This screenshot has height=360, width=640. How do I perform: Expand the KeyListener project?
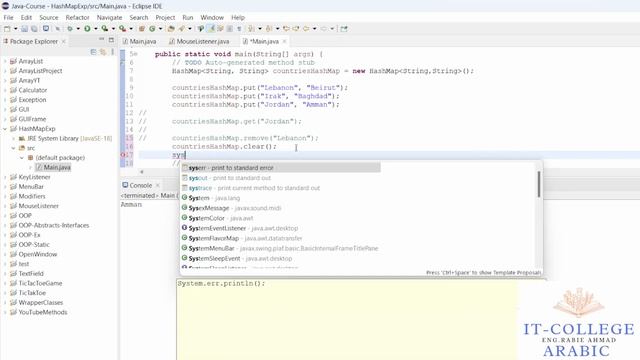click(5, 177)
